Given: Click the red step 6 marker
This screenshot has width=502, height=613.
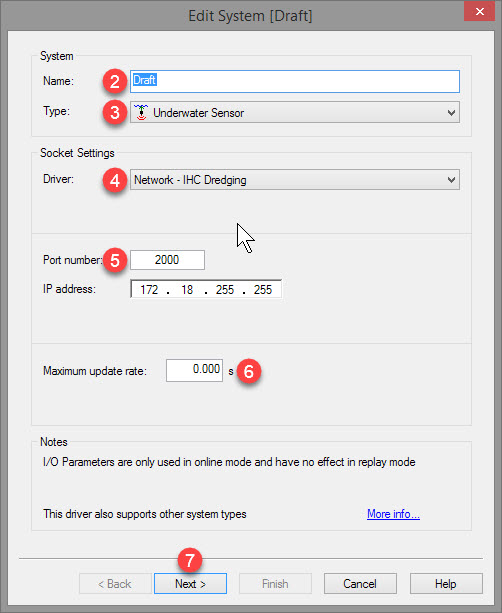Looking at the screenshot, I should click(249, 371).
